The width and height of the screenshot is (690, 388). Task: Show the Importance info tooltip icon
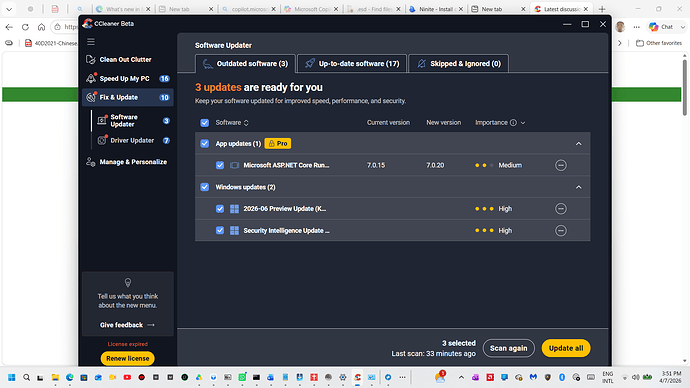click(513, 123)
